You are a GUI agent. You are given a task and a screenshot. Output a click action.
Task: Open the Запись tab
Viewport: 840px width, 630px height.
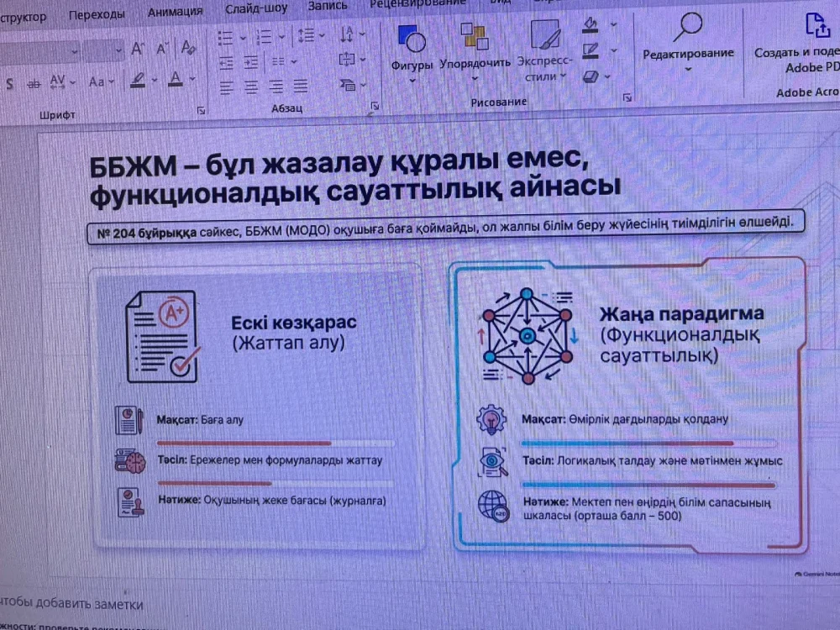328,6
